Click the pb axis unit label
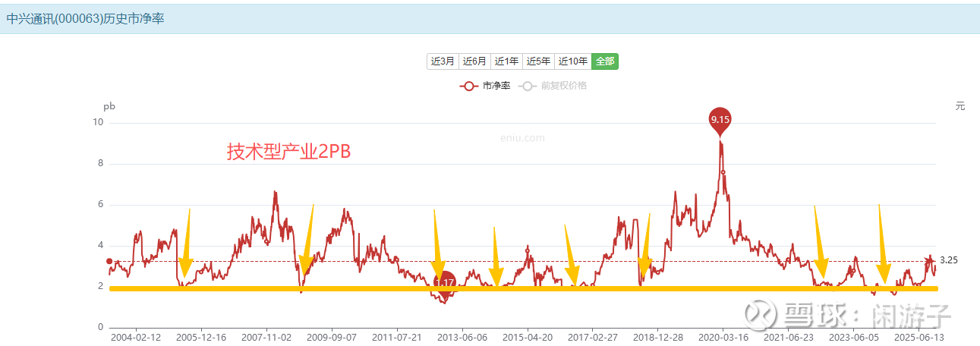Screen dimensions: 980x346 click(109, 106)
